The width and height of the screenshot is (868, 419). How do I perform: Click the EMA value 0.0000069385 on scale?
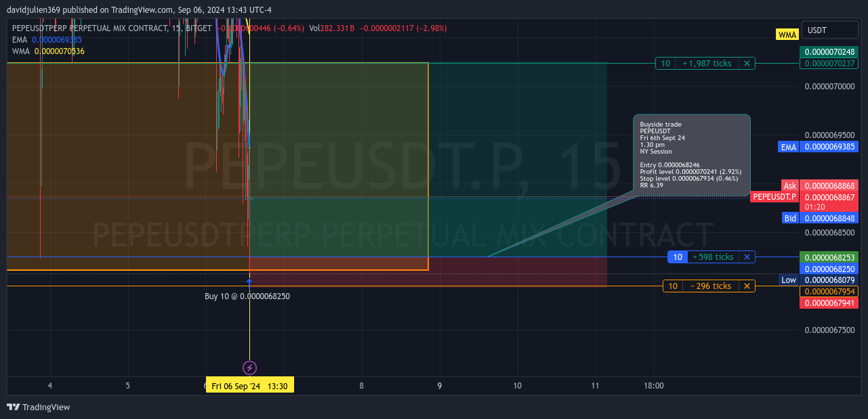tap(829, 146)
